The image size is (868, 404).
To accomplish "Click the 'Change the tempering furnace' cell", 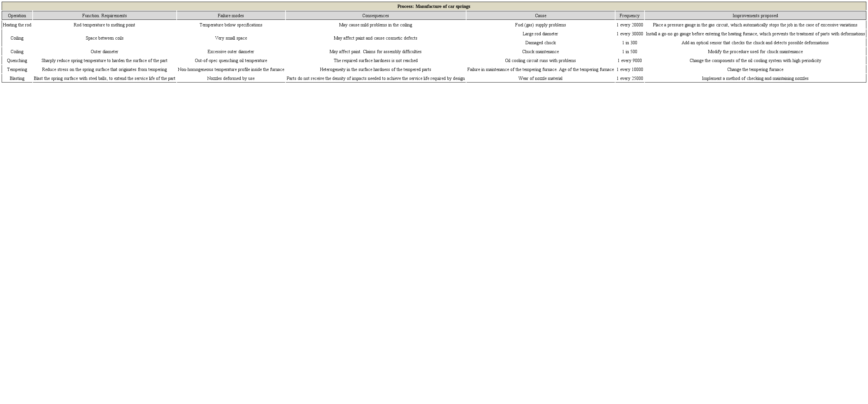I will [755, 69].
